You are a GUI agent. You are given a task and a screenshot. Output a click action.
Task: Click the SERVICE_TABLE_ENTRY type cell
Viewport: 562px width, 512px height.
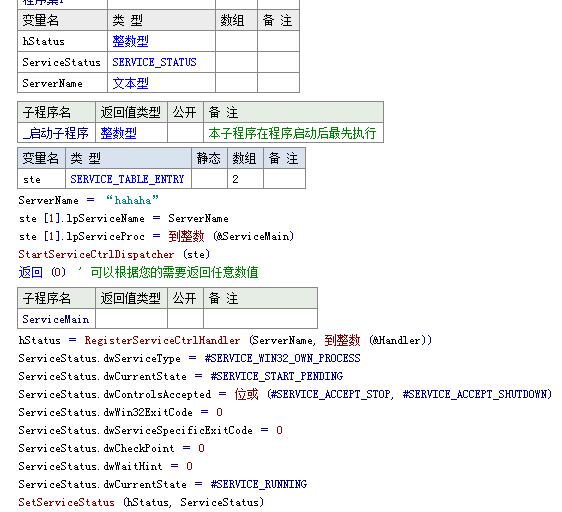pos(128,179)
